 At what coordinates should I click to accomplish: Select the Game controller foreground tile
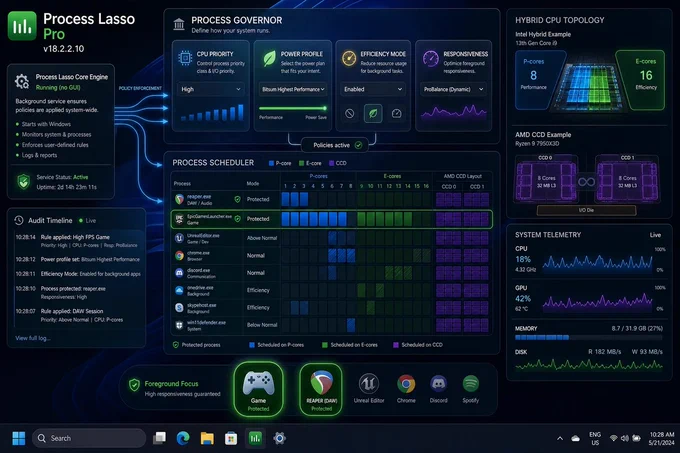(258, 389)
